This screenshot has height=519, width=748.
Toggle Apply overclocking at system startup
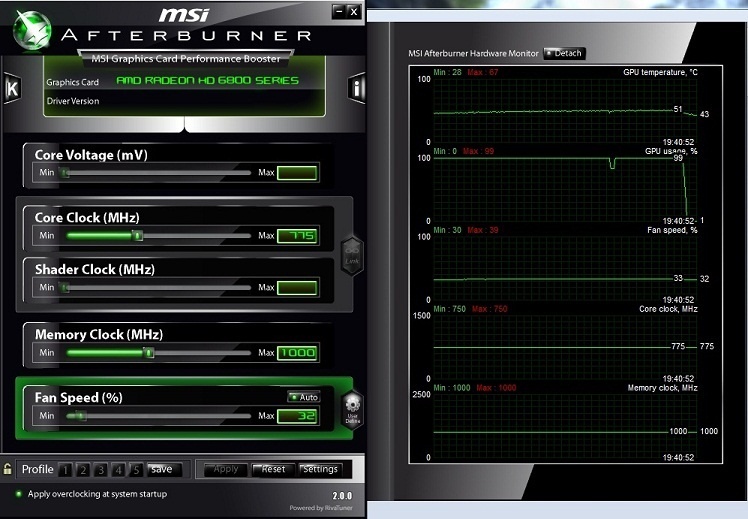coord(19,494)
